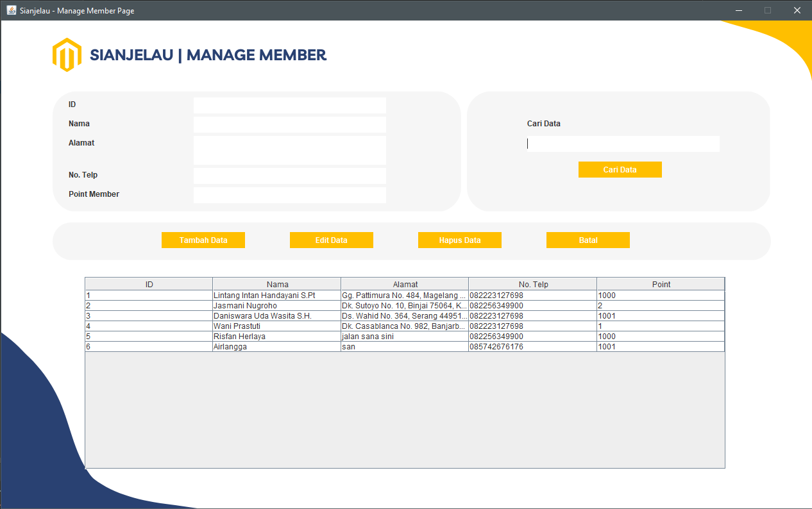Click Wani Prastuti's phone number cell
The image size is (812, 509).
533,326
